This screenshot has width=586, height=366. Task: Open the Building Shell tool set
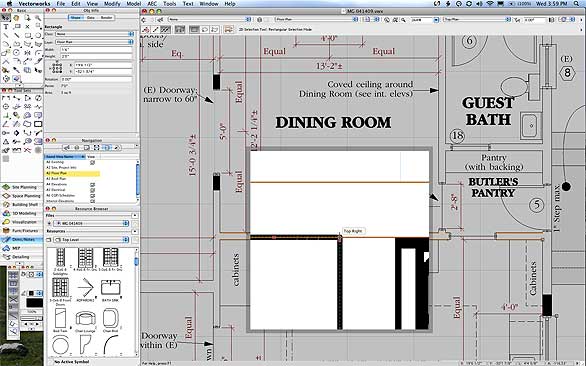click(21, 204)
